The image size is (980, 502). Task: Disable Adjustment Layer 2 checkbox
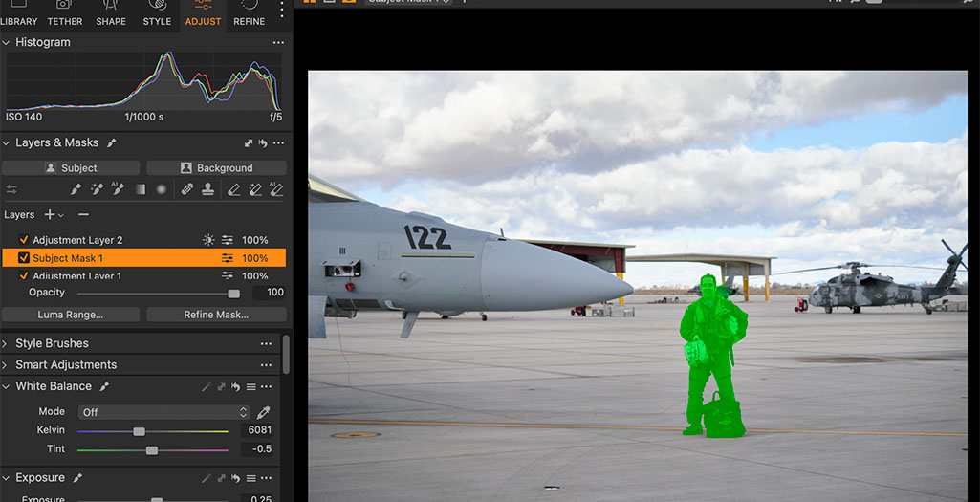tap(24, 240)
